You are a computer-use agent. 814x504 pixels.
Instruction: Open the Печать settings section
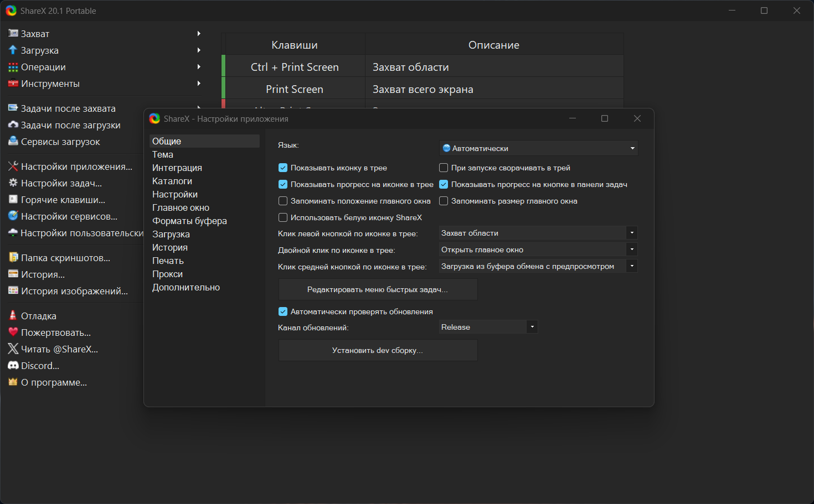(x=204, y=261)
